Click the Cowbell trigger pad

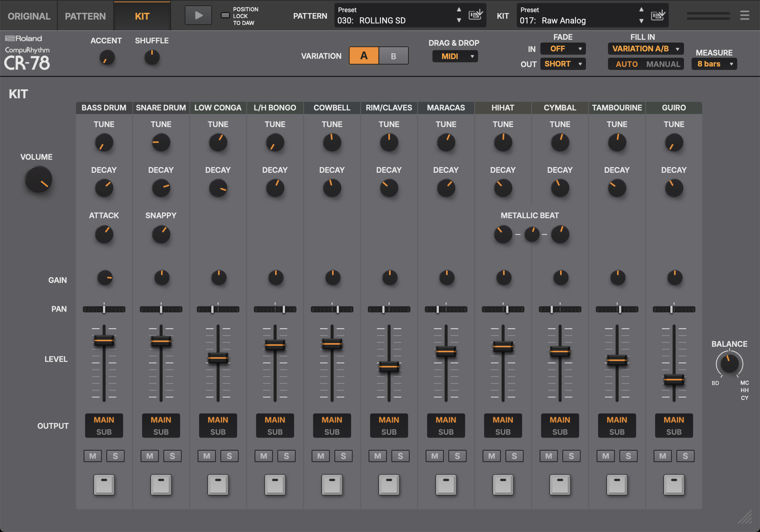pyautogui.click(x=332, y=484)
